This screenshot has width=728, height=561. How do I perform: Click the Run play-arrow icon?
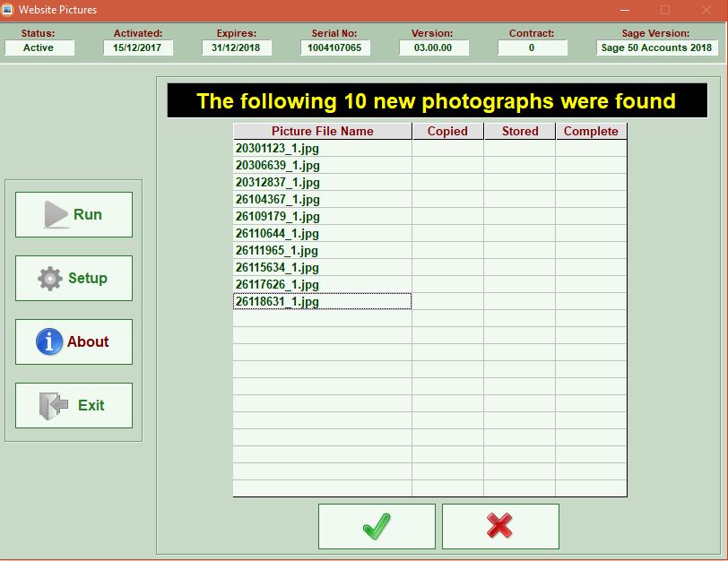(x=56, y=214)
